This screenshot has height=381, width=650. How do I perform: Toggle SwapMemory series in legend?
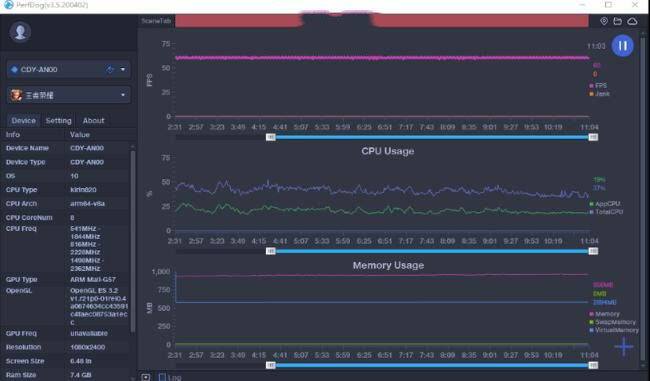tap(612, 322)
